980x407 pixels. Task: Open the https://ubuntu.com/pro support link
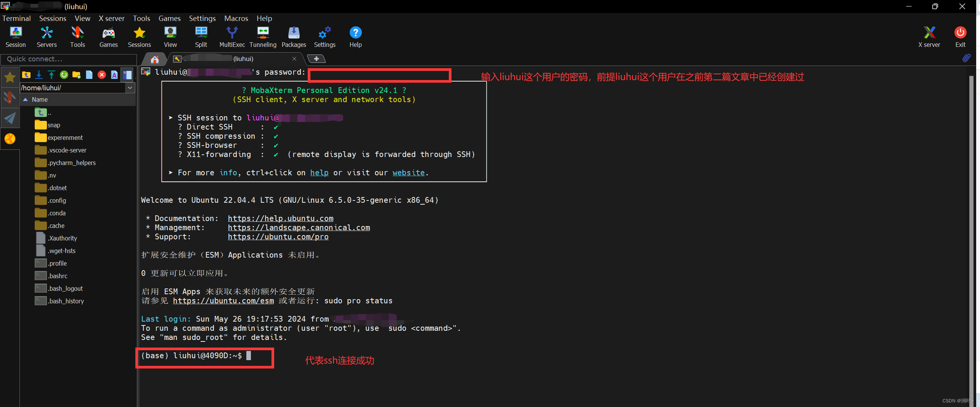[278, 237]
